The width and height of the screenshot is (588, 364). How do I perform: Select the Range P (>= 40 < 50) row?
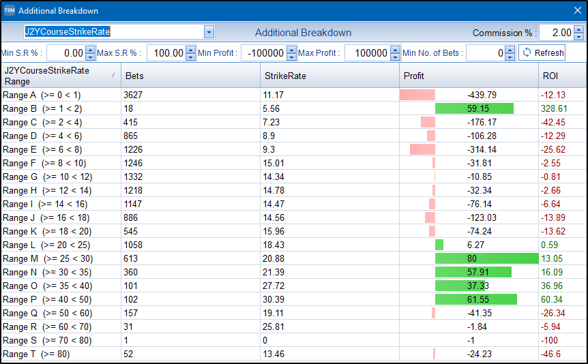click(293, 299)
